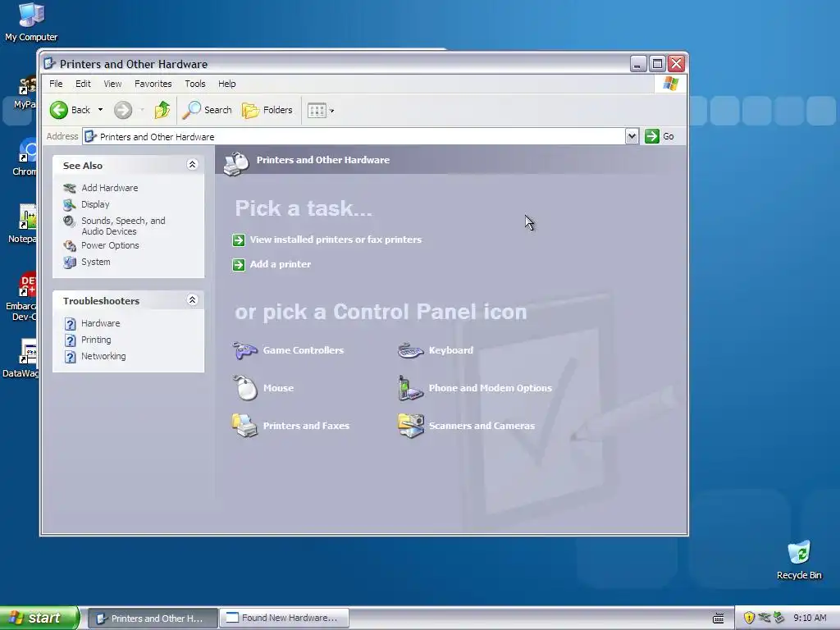
Task: Click the Display icon in See Also
Action: [x=70, y=204]
